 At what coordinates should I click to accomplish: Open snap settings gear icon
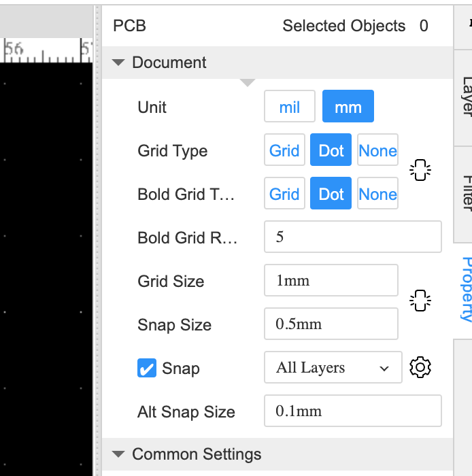pos(420,367)
